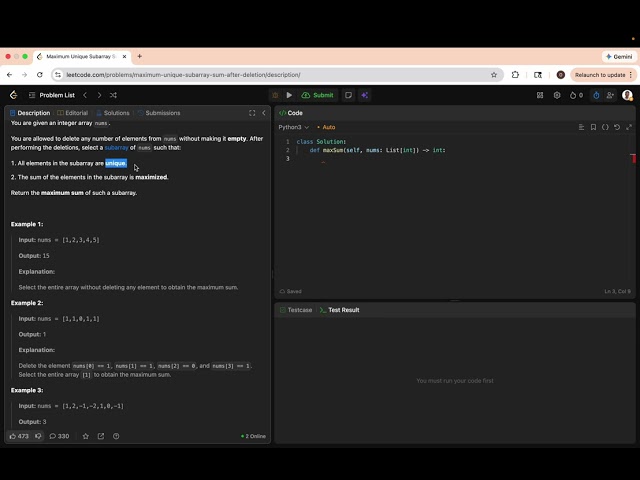This screenshot has height=480, width=640.
Task: Open the 330 comments
Action: [x=59, y=436]
